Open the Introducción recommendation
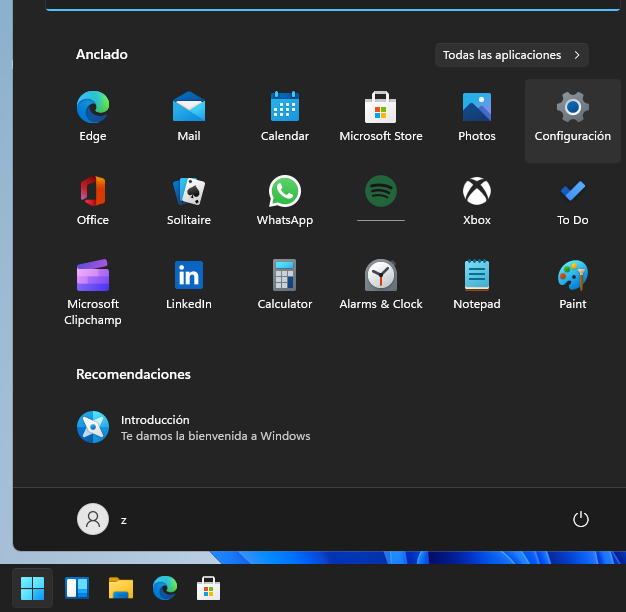The height and width of the screenshot is (612, 626). point(194,427)
